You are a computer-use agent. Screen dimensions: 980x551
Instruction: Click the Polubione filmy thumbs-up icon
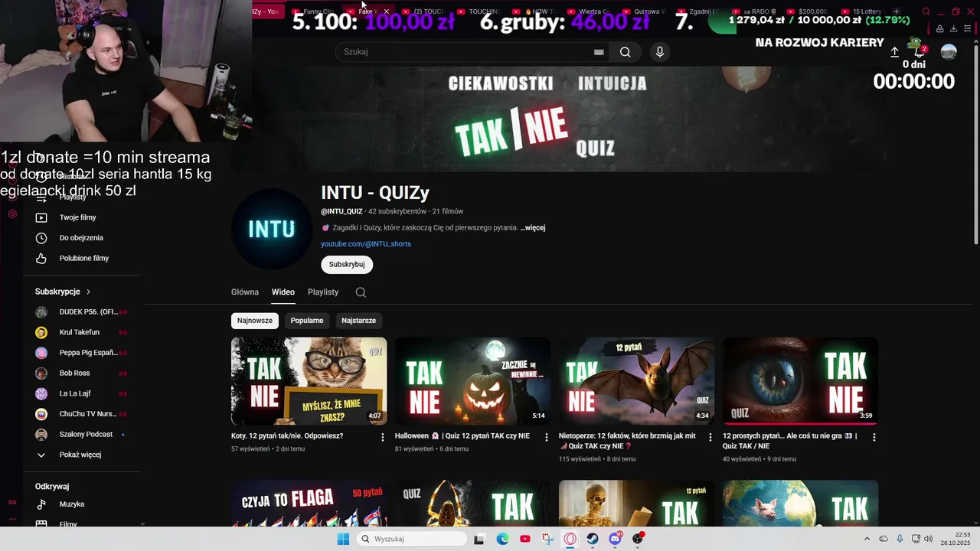pos(41,259)
